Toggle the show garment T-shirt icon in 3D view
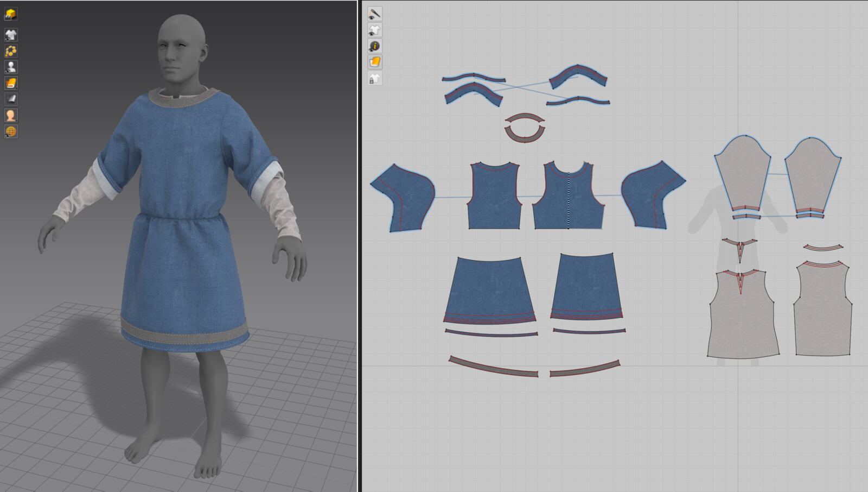Image resolution: width=868 pixels, height=492 pixels. pyautogui.click(x=10, y=35)
